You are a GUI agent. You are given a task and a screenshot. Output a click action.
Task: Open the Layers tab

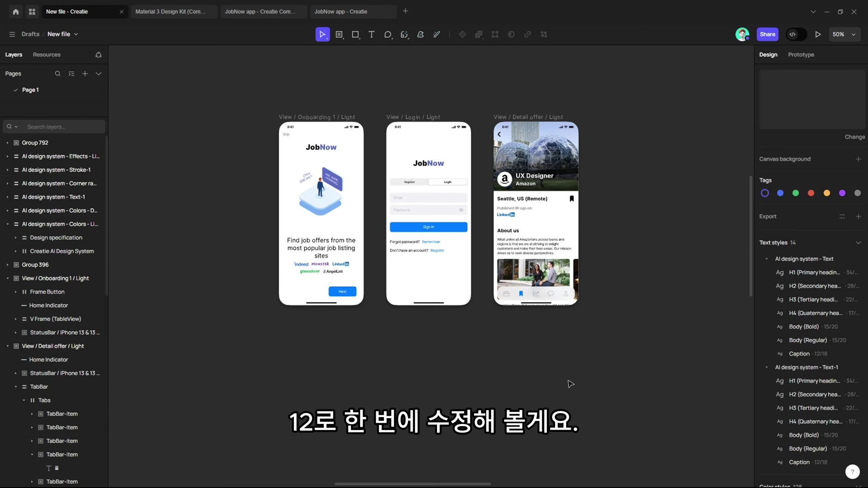14,55
